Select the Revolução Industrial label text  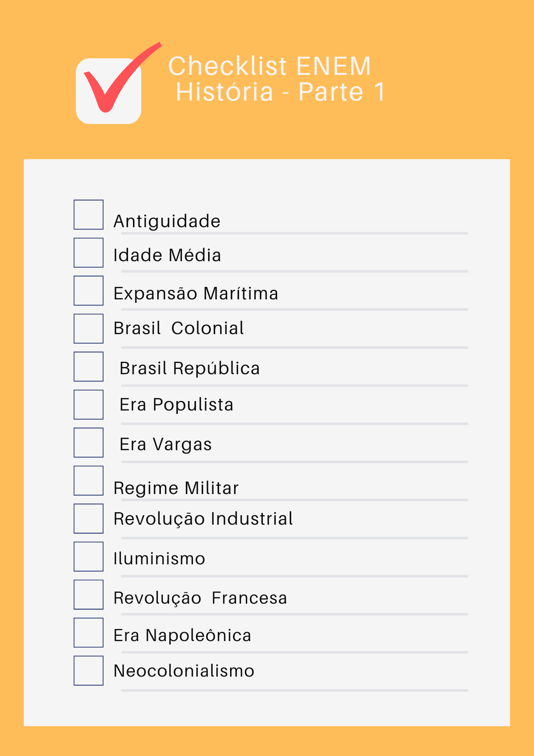pyautogui.click(x=203, y=519)
